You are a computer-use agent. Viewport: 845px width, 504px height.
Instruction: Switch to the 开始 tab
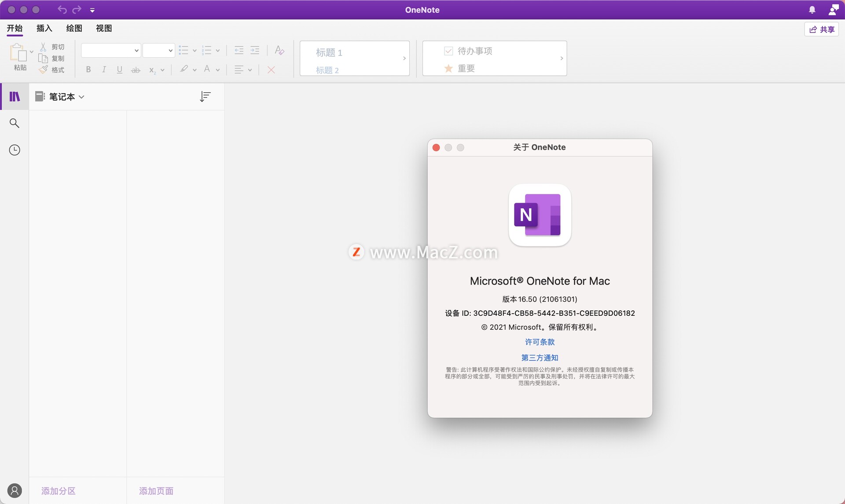(x=15, y=28)
